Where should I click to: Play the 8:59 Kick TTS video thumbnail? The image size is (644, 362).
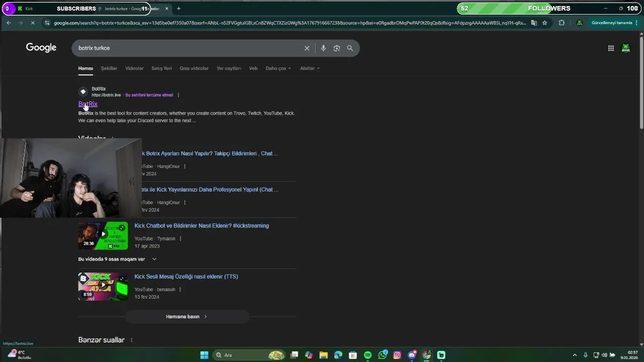pos(103,287)
